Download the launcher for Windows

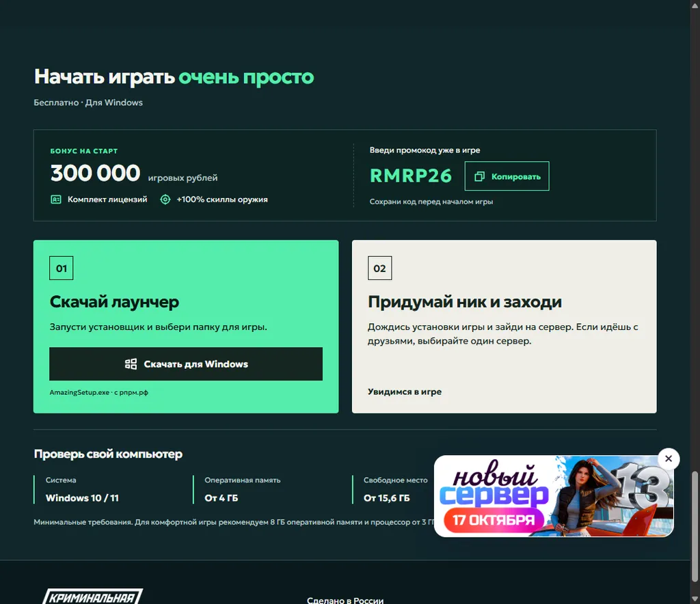pos(186,364)
